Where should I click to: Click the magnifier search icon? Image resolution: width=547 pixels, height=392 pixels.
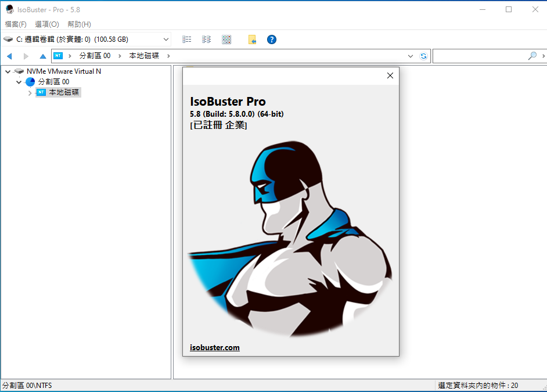tap(532, 56)
